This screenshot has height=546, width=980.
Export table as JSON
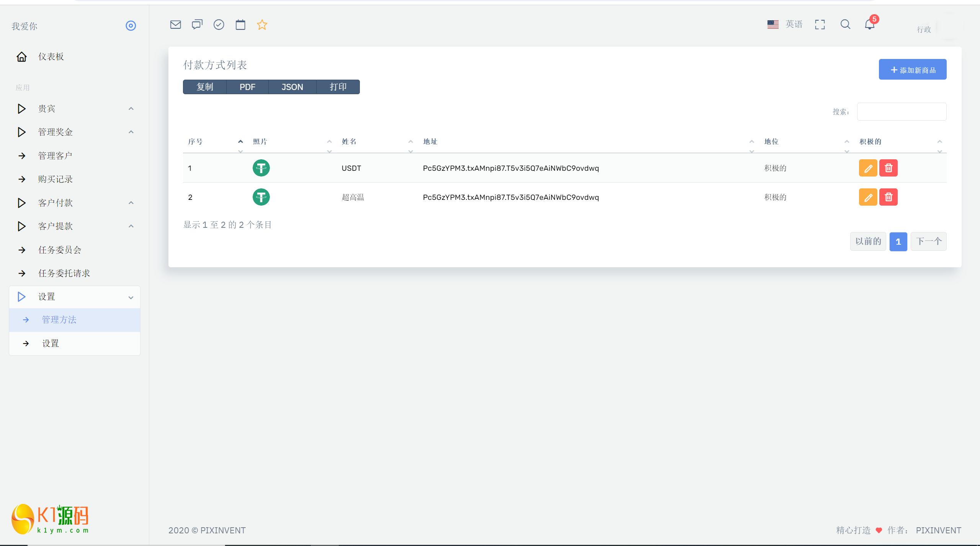[292, 87]
